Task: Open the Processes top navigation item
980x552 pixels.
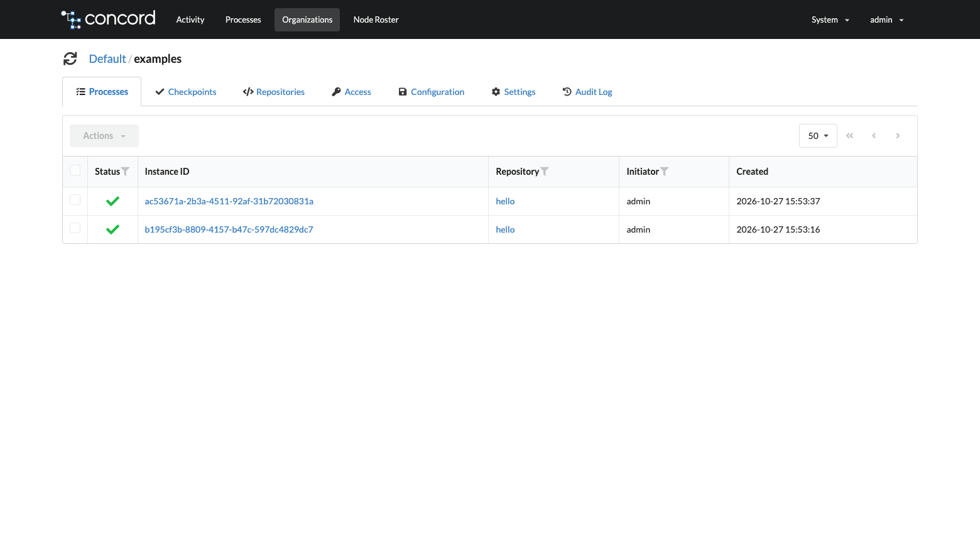Action: point(243,19)
